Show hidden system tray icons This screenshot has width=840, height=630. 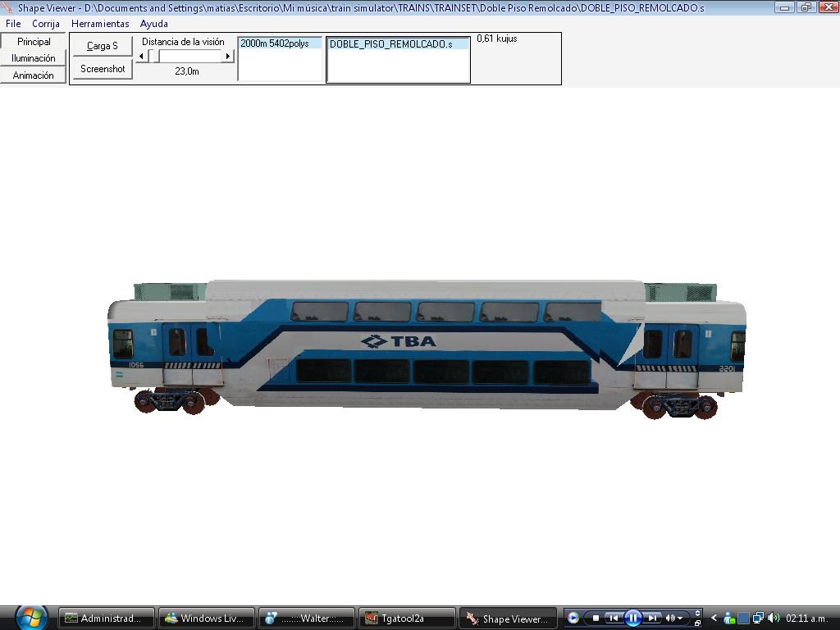714,618
